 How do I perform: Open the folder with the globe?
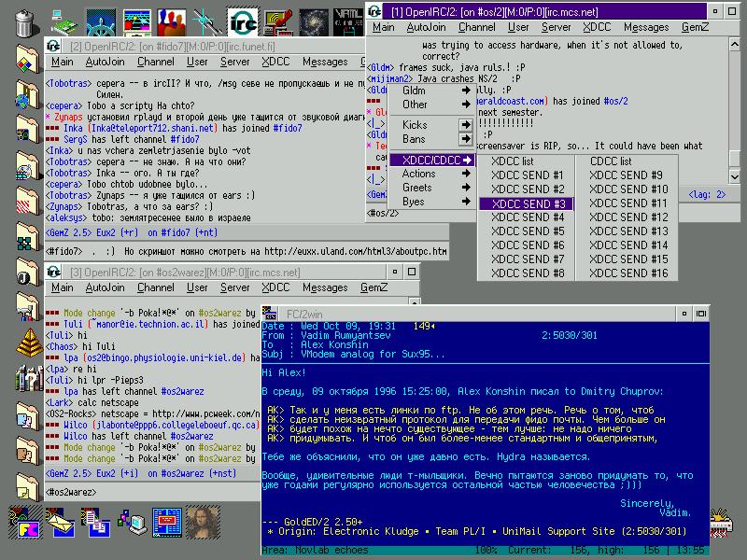tap(27, 94)
